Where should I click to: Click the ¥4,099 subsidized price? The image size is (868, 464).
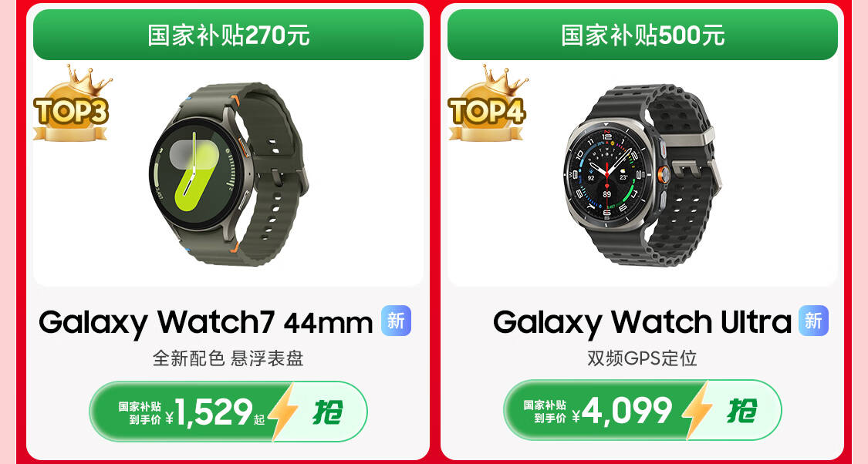(x=622, y=411)
